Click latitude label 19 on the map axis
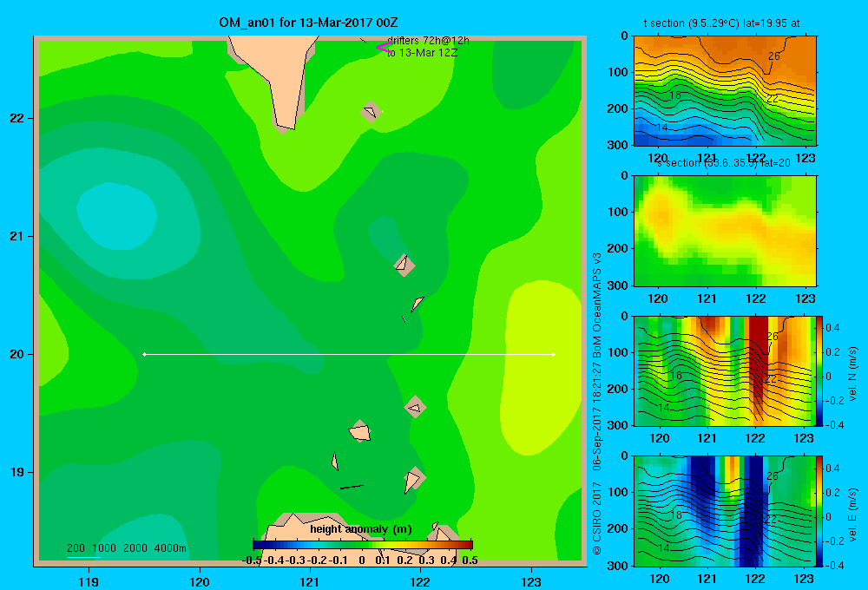The width and height of the screenshot is (868, 590). point(16,472)
